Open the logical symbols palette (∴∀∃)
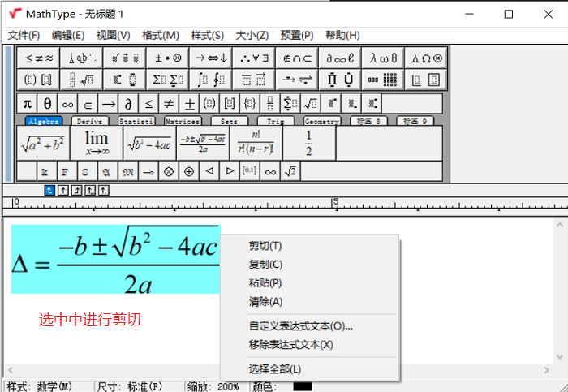 coord(254,58)
